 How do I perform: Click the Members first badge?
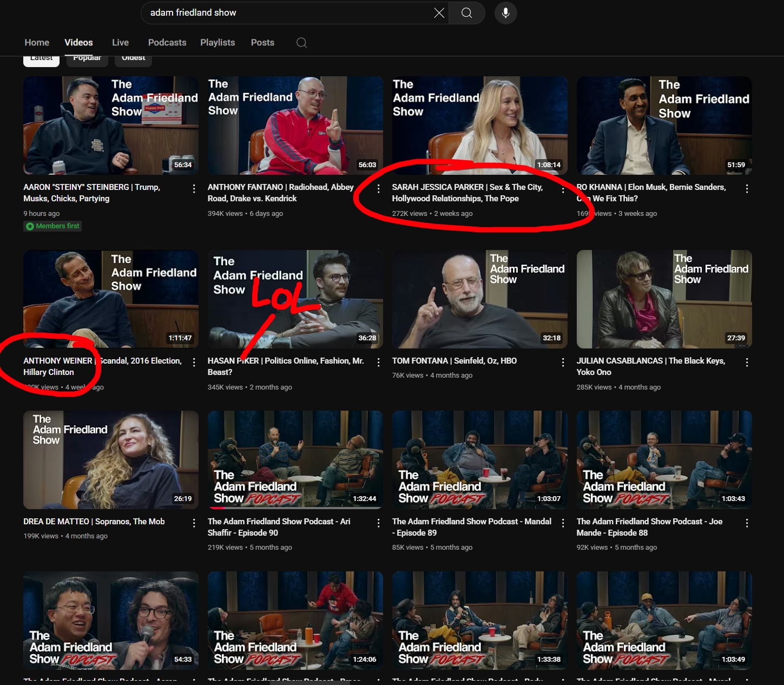tap(52, 226)
